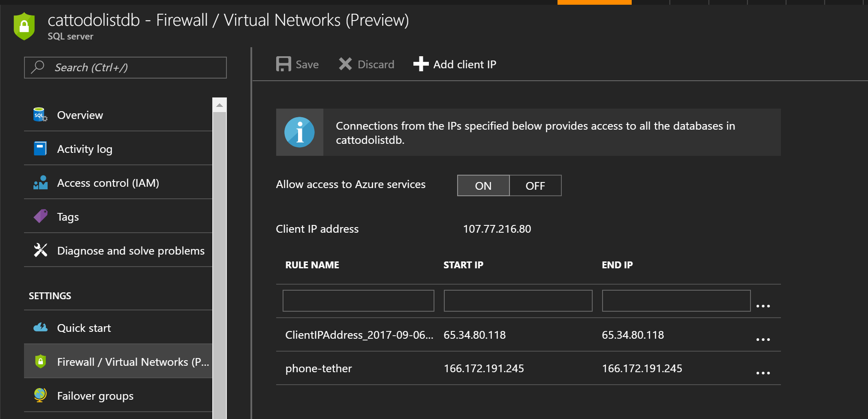
Task: Click the blue info icon
Action: 299,132
